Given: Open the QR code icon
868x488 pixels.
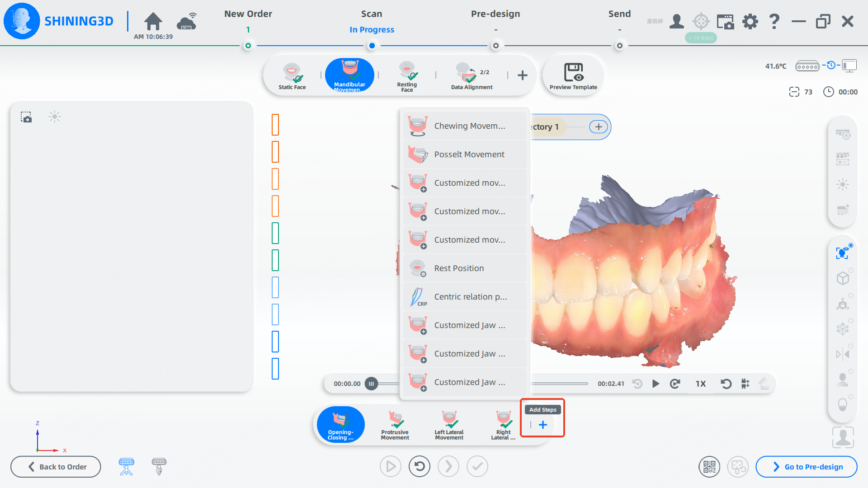Looking at the screenshot, I should (709, 467).
